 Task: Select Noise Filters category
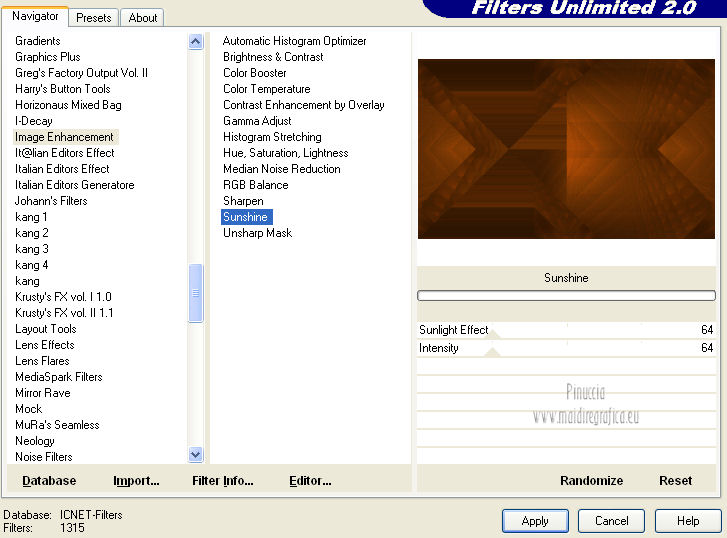coord(44,457)
